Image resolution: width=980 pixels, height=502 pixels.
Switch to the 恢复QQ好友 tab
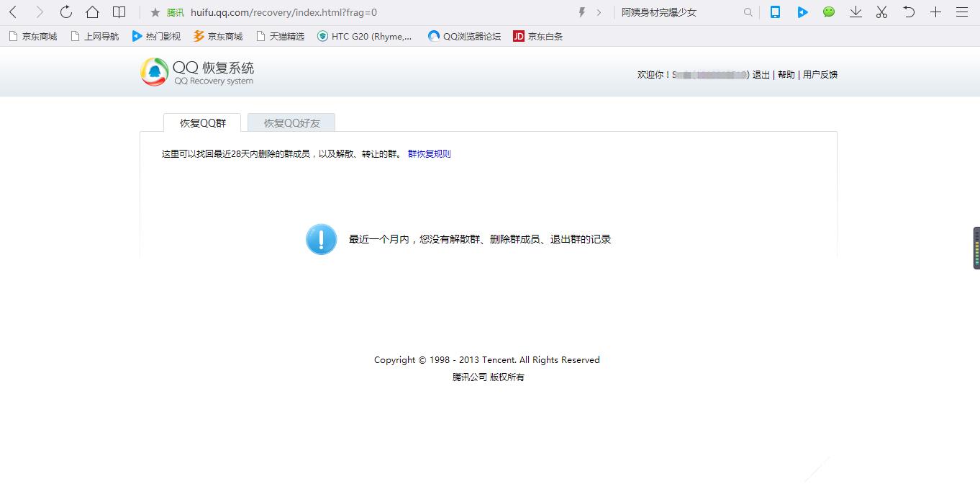291,122
